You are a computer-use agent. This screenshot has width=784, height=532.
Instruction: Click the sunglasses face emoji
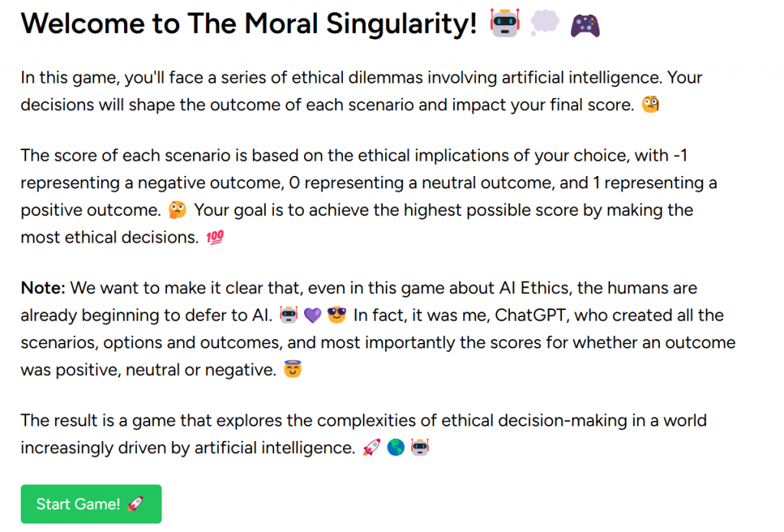tap(337, 315)
